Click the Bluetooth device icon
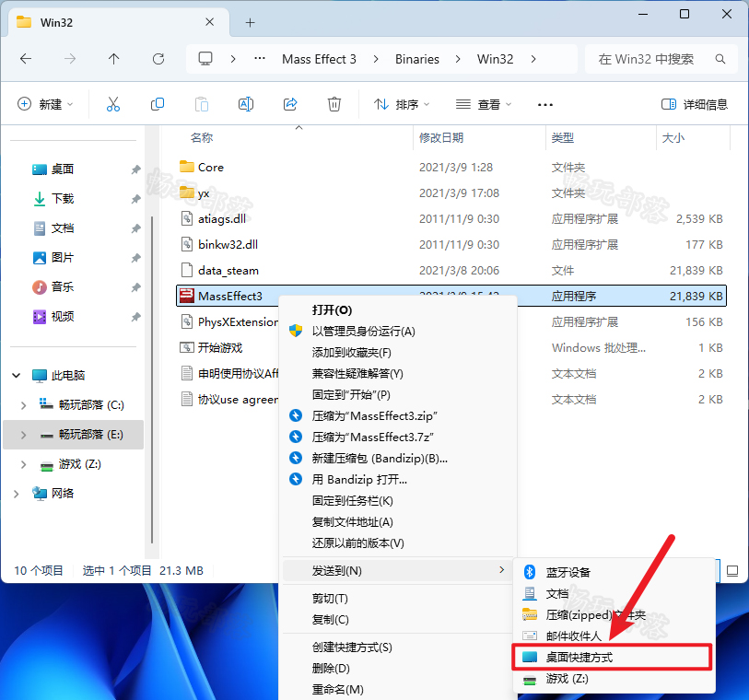Image resolution: width=749 pixels, height=700 pixels. point(529,572)
